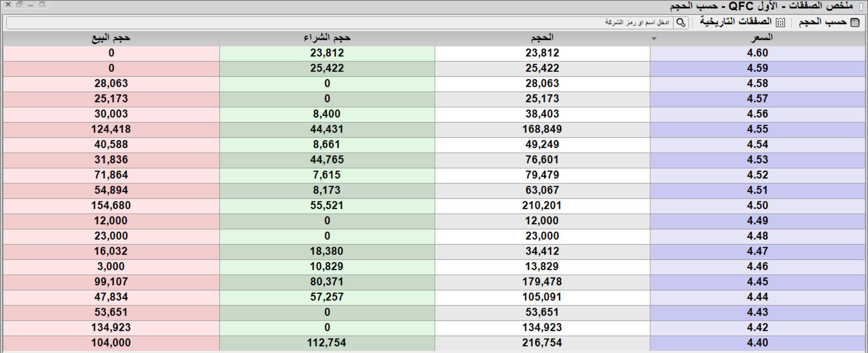Click volume value 105,091

[x=542, y=297]
